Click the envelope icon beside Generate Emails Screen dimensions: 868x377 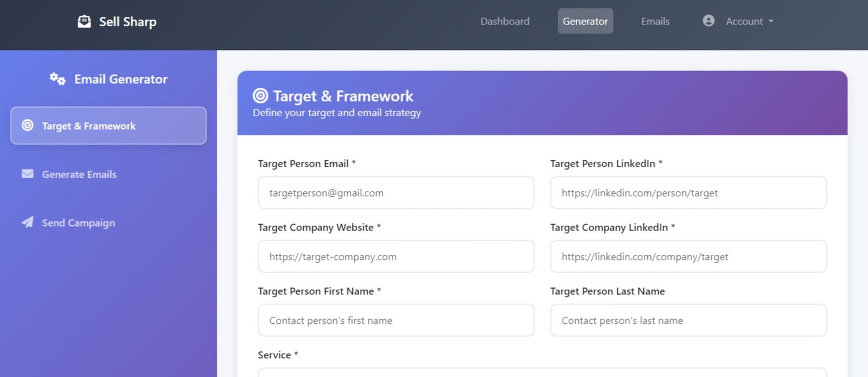28,174
